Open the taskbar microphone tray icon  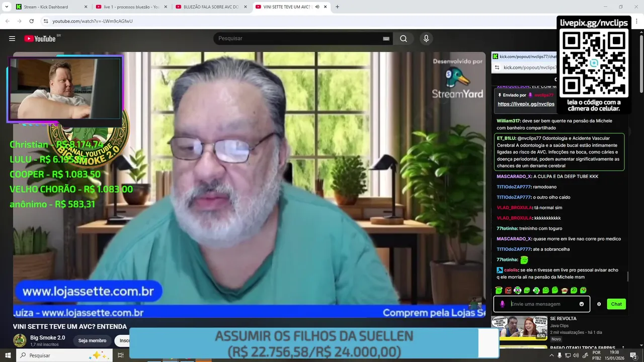(559, 355)
